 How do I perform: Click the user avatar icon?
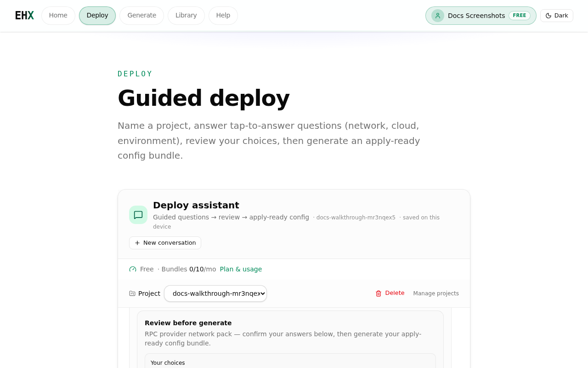(x=438, y=16)
